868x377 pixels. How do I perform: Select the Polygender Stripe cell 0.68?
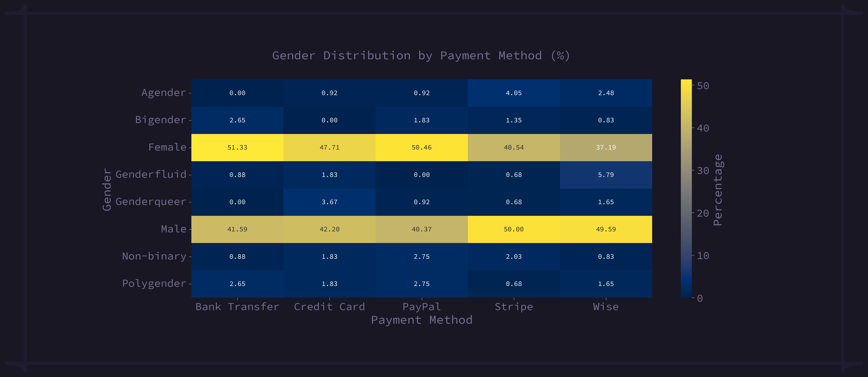514,284
